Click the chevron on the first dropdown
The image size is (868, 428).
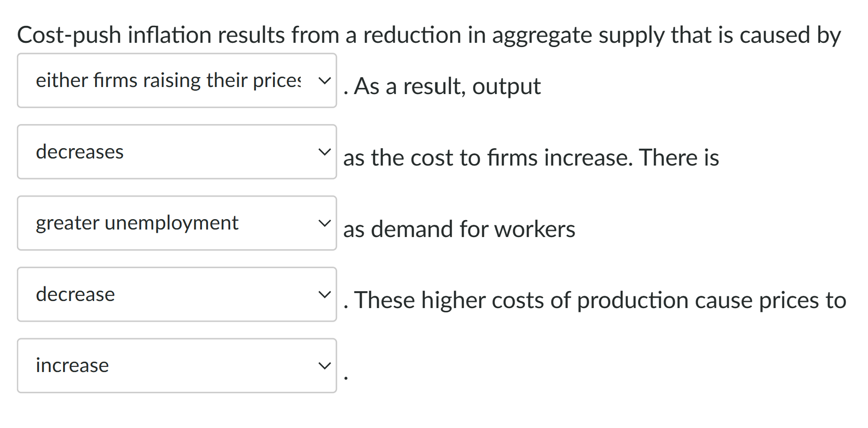(325, 80)
